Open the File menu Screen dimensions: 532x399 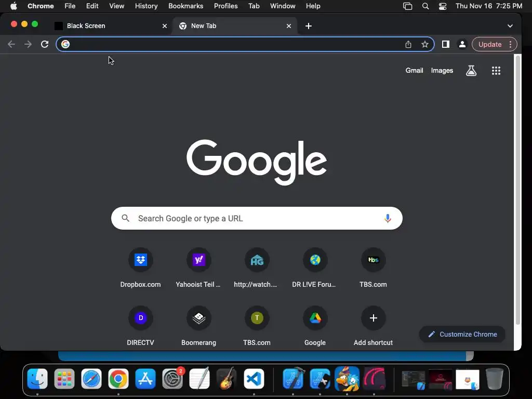[x=70, y=6]
